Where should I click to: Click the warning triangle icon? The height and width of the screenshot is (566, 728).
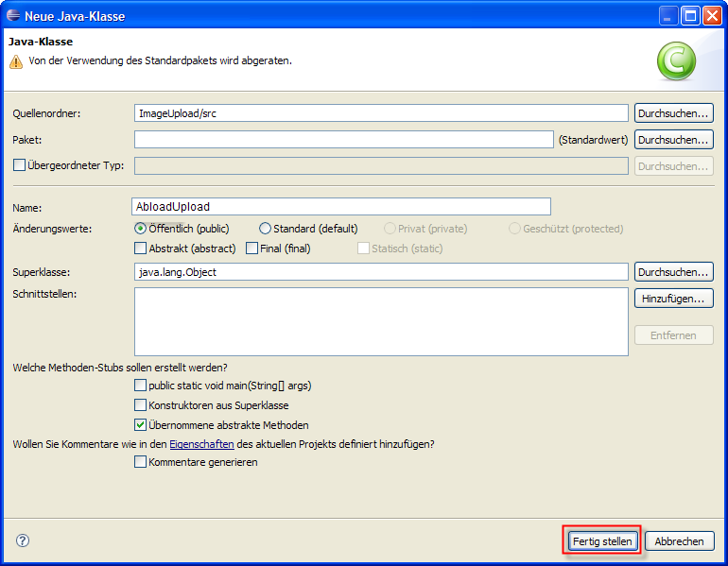[x=16, y=61]
